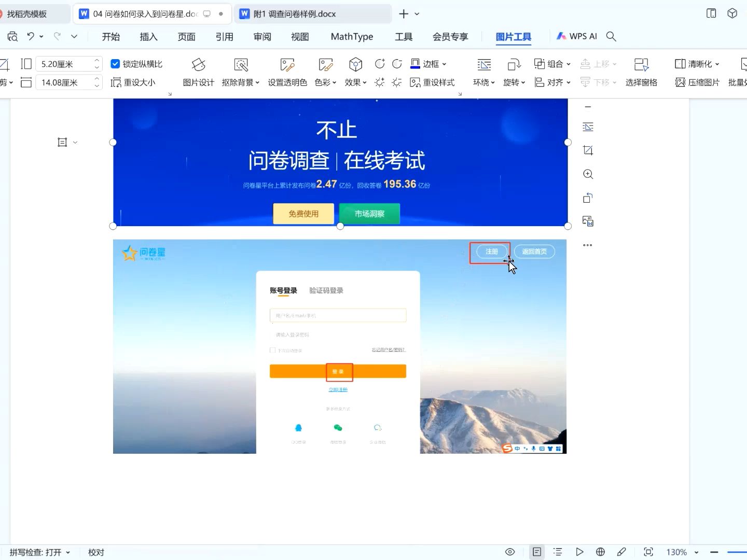Toggle eye protection mode icon in status bar

point(510,552)
